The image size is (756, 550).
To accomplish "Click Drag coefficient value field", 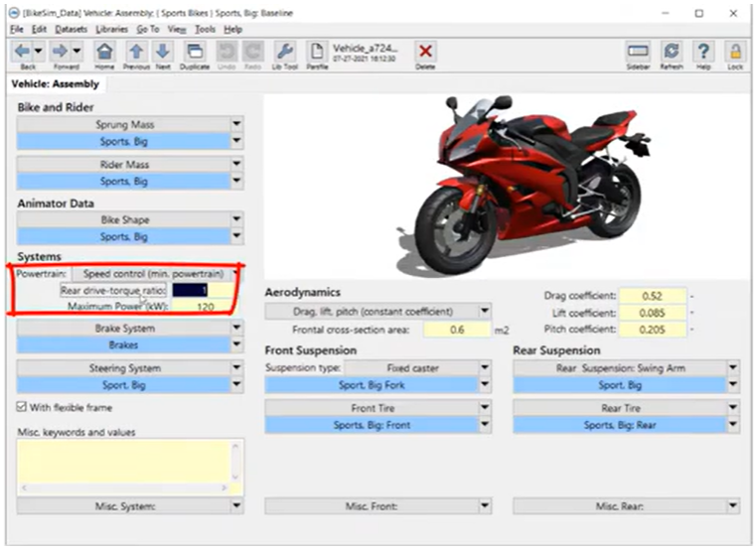I will pyautogui.click(x=653, y=296).
